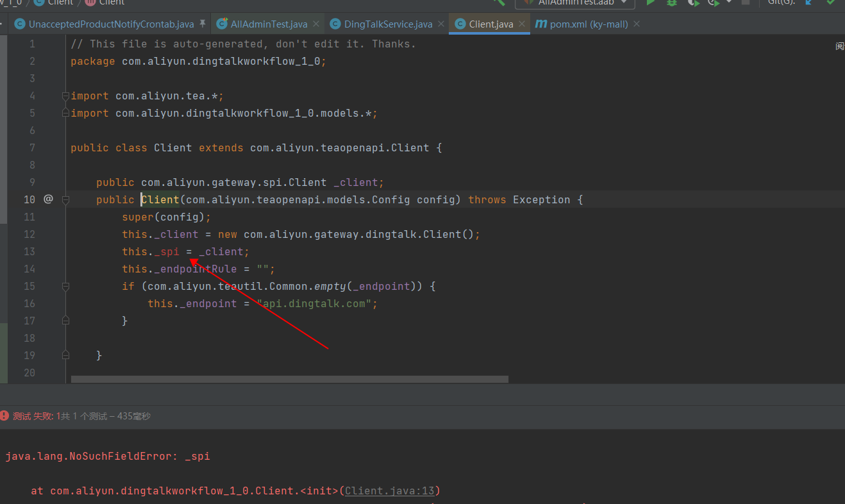
Task: Click the auto-generated comment on line 1
Action: point(244,44)
